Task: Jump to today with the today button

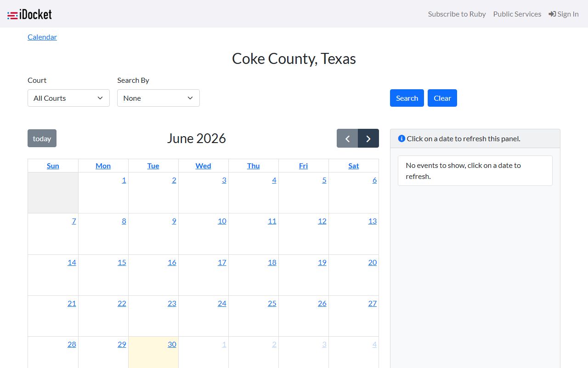Action: pyautogui.click(x=42, y=138)
